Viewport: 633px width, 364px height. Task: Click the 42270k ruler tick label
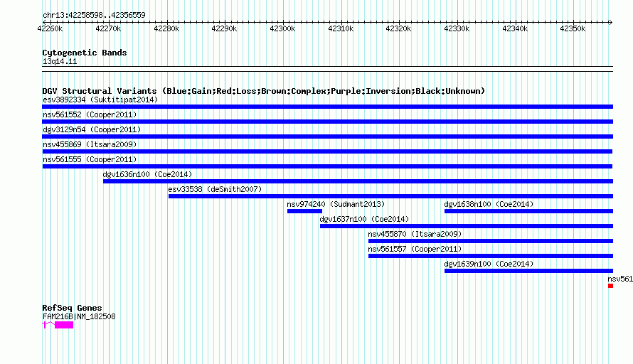click(x=108, y=28)
